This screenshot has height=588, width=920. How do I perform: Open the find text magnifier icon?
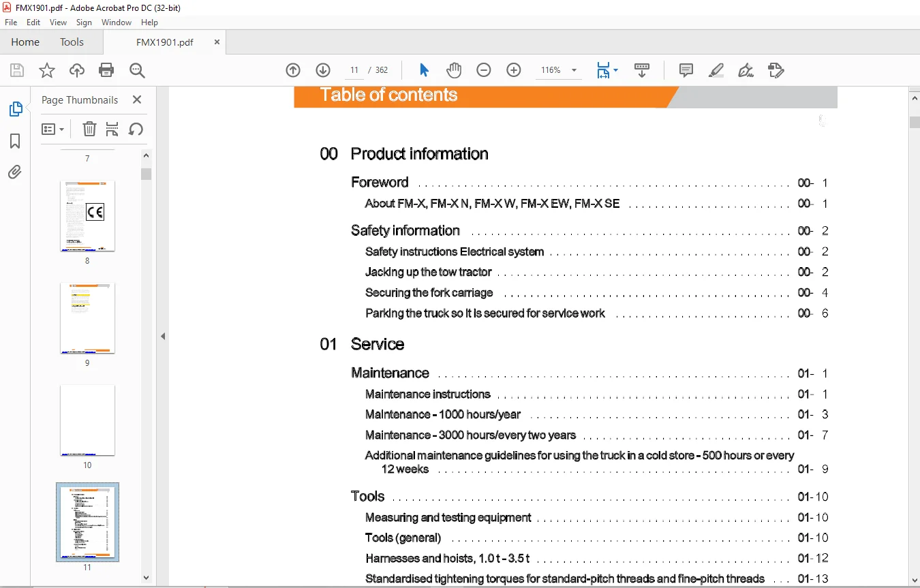(x=137, y=70)
